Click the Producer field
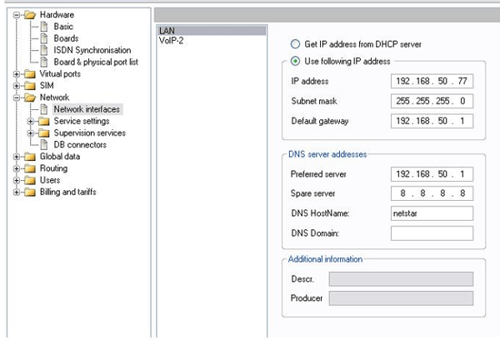Image resolution: width=500 pixels, height=361 pixels. (x=401, y=298)
